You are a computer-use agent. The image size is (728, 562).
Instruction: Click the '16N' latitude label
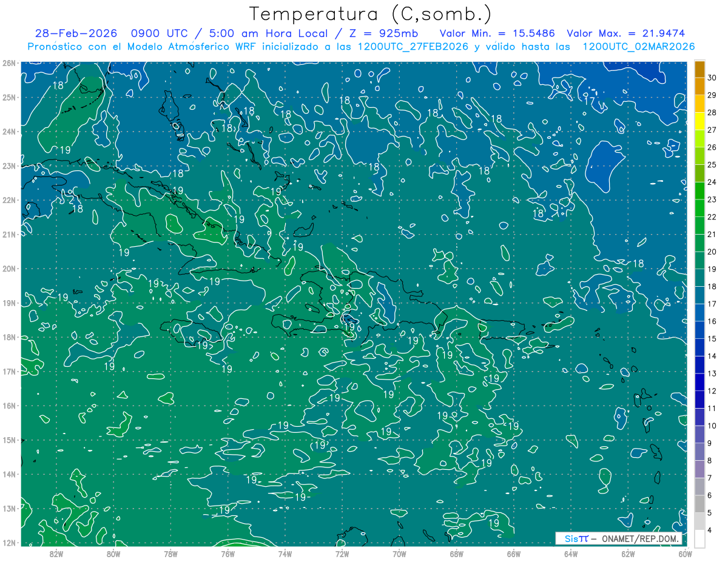pyautogui.click(x=10, y=406)
